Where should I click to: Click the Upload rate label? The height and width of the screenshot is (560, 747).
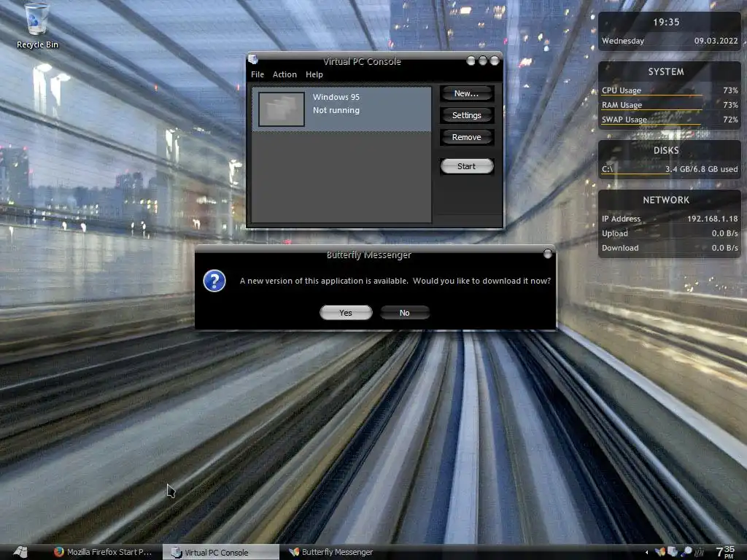pos(614,233)
